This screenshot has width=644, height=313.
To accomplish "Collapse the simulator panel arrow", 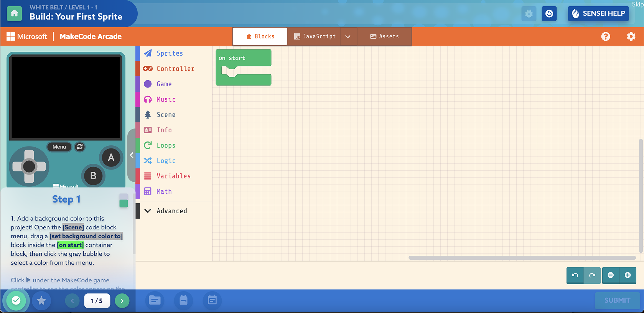I will click(132, 155).
